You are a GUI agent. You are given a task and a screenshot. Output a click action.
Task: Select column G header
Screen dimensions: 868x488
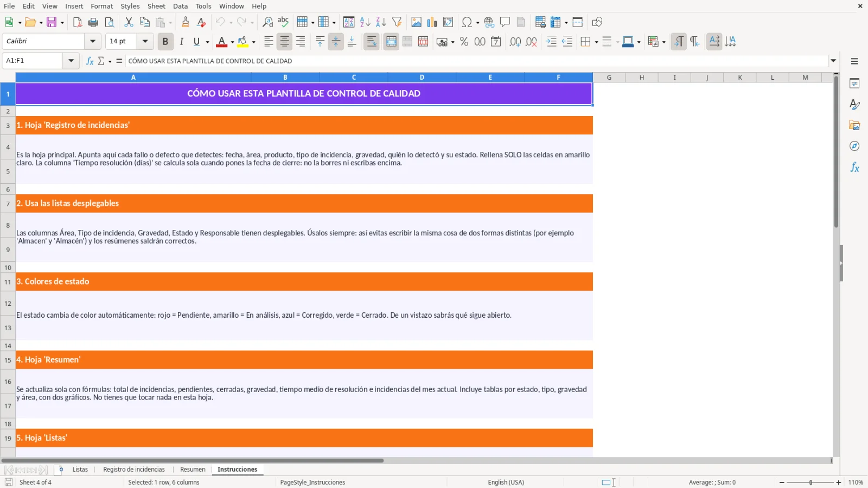coord(609,78)
